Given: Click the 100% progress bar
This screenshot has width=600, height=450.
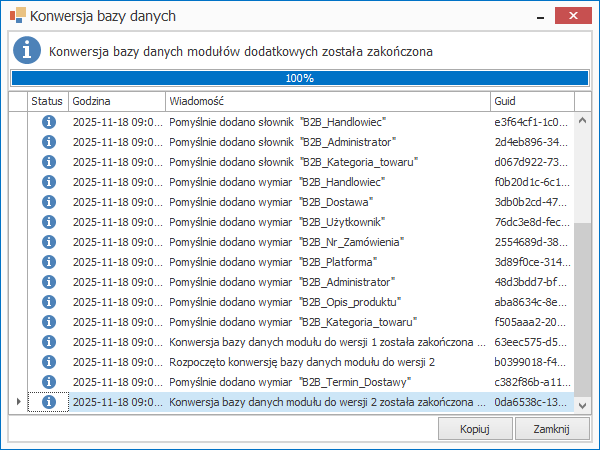Looking at the screenshot, I should pyautogui.click(x=299, y=78).
